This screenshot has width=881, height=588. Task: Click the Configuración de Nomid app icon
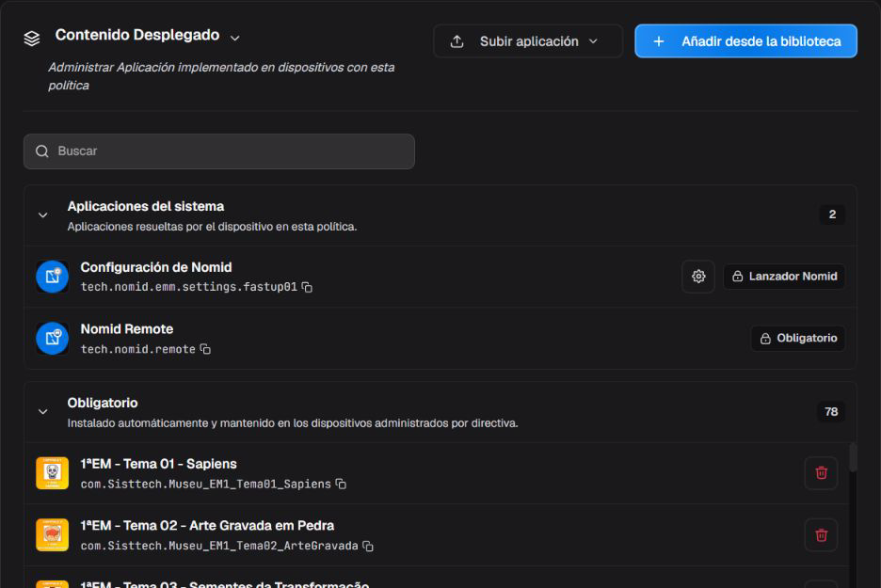(x=53, y=277)
